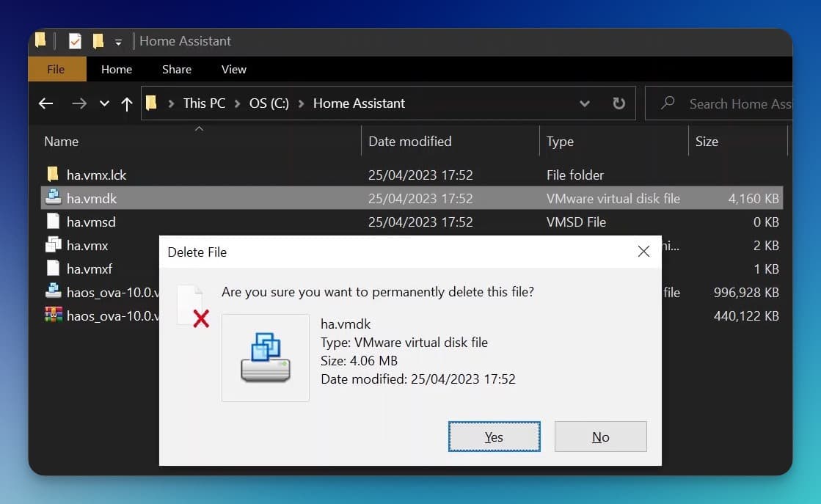Go up one folder level arrow
This screenshot has width=821, height=504.
(x=126, y=103)
